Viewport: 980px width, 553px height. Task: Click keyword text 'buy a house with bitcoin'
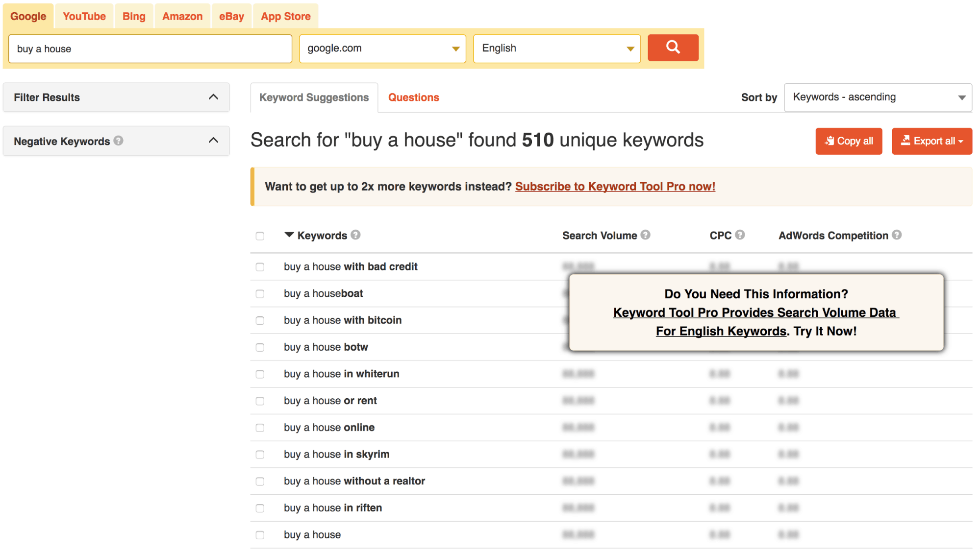click(343, 320)
